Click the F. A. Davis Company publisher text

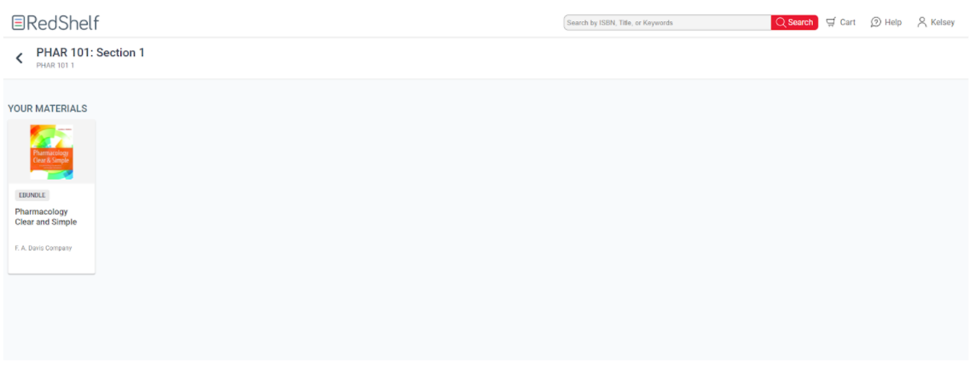pos(43,248)
